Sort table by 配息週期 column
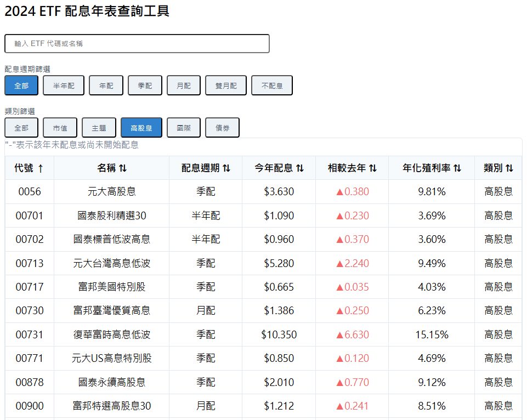 click(x=206, y=168)
